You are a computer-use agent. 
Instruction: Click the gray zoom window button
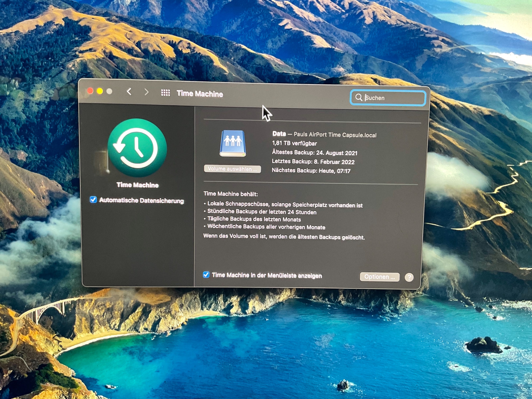[x=109, y=91]
